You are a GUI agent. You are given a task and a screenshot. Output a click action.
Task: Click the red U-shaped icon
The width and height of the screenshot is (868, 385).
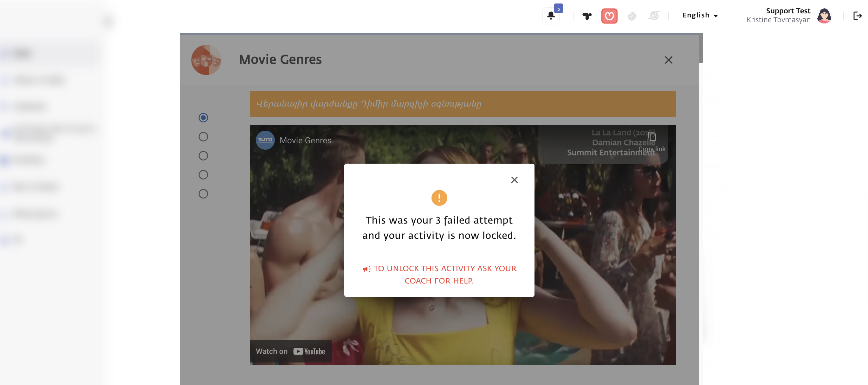coord(609,16)
